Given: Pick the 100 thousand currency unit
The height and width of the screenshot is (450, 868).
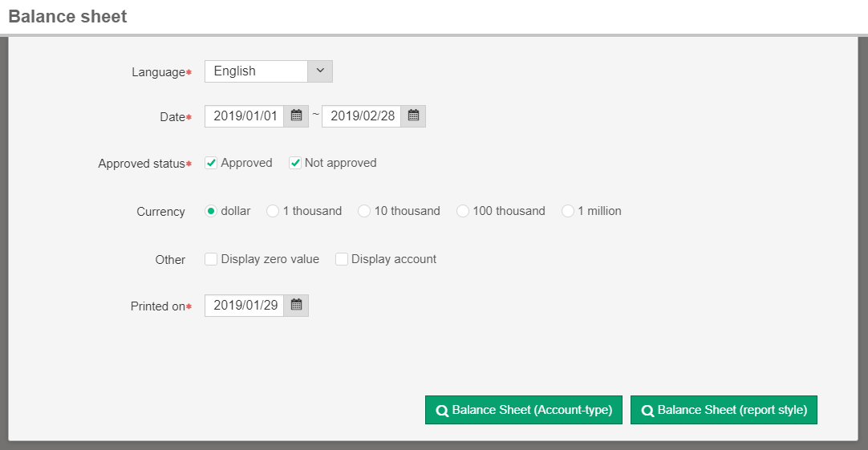Looking at the screenshot, I should coord(463,211).
